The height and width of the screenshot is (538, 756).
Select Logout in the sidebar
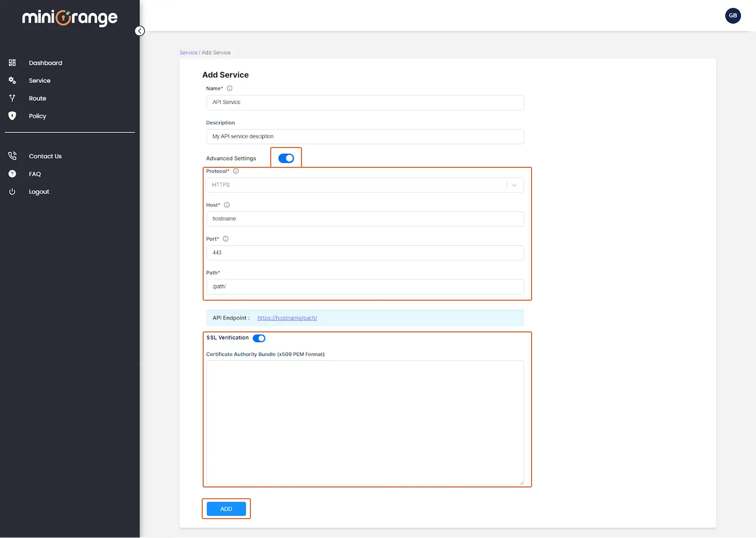click(39, 192)
